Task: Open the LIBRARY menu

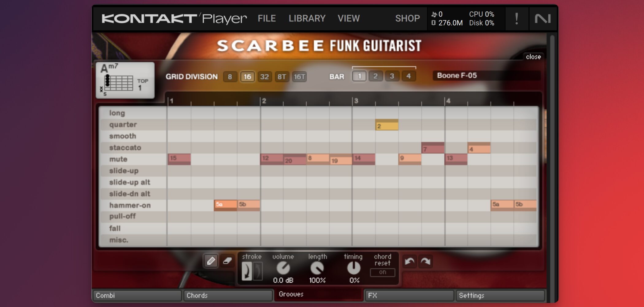Action: point(307,18)
